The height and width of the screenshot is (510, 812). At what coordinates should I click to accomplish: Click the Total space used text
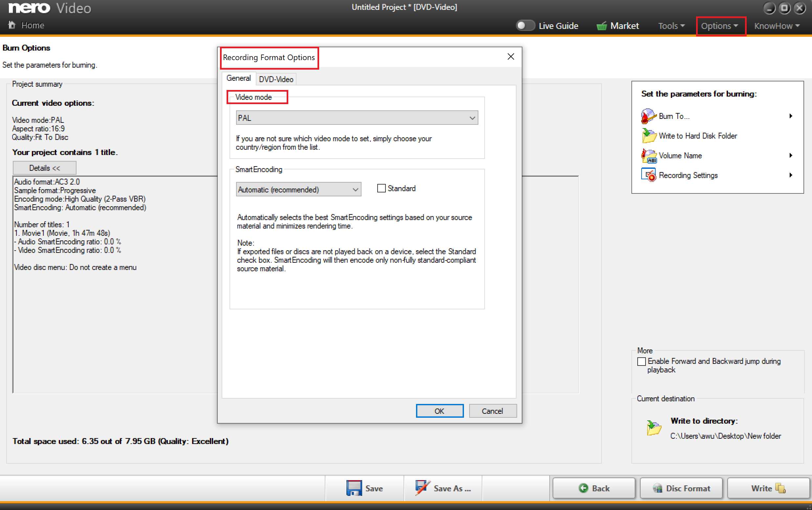click(x=121, y=441)
